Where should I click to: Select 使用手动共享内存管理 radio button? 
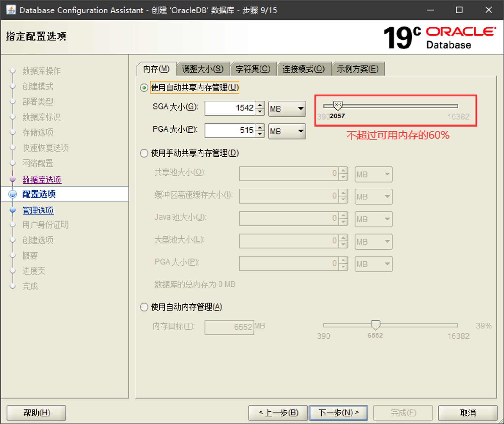144,153
